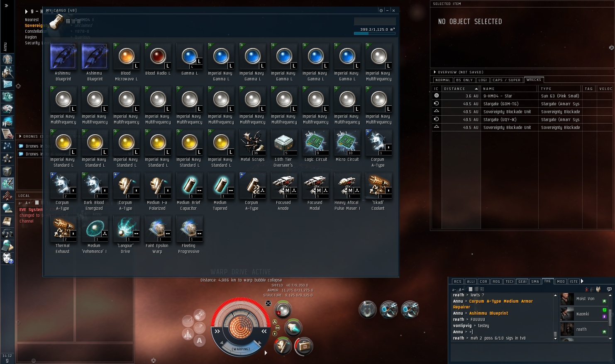Viewport: 615px width, 364px height.
Task: Expand HUD module options arrow
Action: [x=266, y=353]
